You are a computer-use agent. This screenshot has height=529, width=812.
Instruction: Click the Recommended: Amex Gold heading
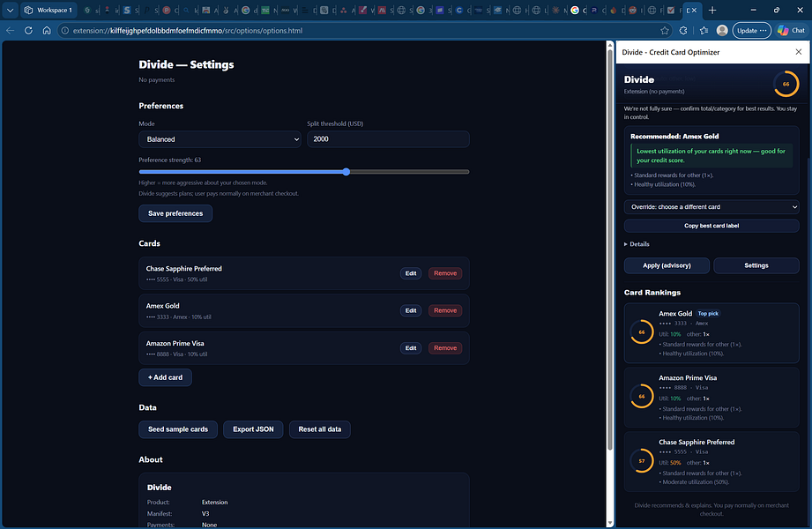pos(674,137)
